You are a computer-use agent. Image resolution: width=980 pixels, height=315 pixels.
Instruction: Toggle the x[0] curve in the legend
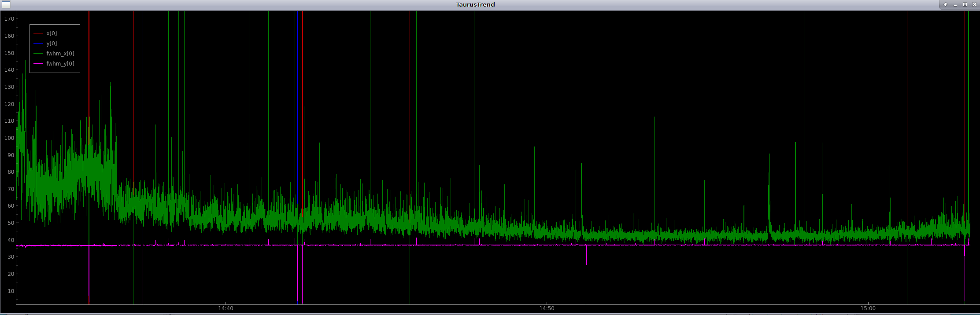(x=52, y=33)
